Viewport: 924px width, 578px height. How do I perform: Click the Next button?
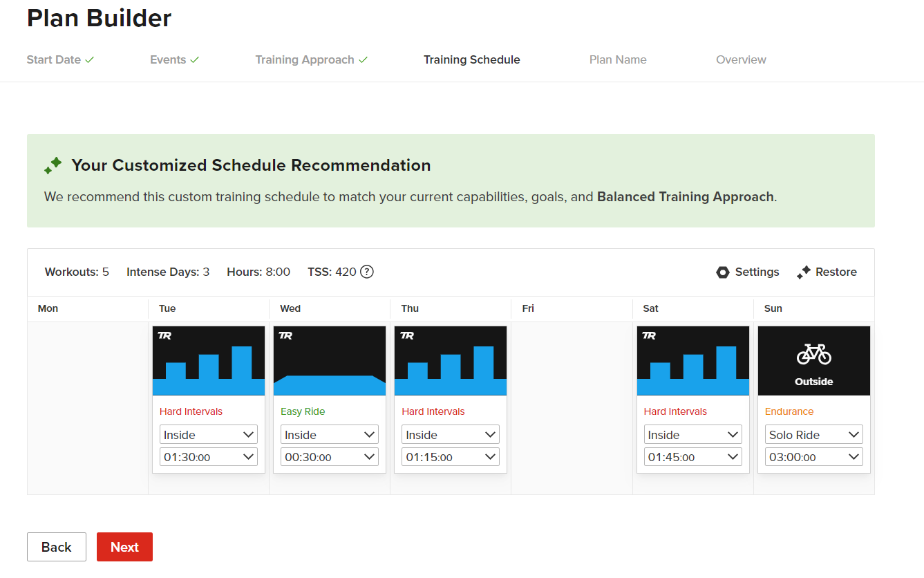pyautogui.click(x=124, y=546)
